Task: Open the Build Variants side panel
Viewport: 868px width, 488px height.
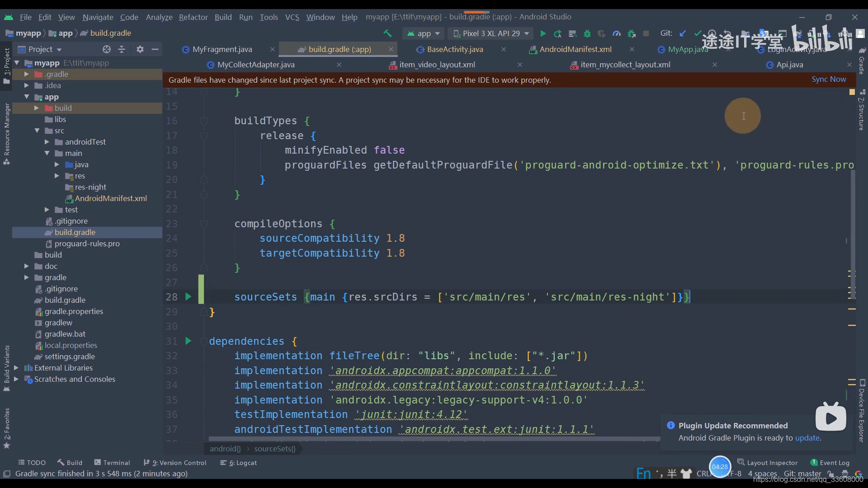Action: 6,368
